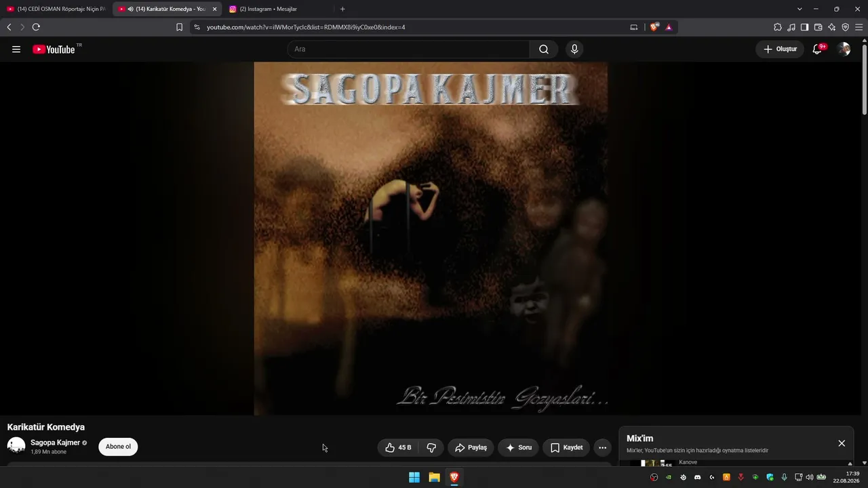Open File Explorer from the taskbar
868x488 pixels.
click(435, 477)
